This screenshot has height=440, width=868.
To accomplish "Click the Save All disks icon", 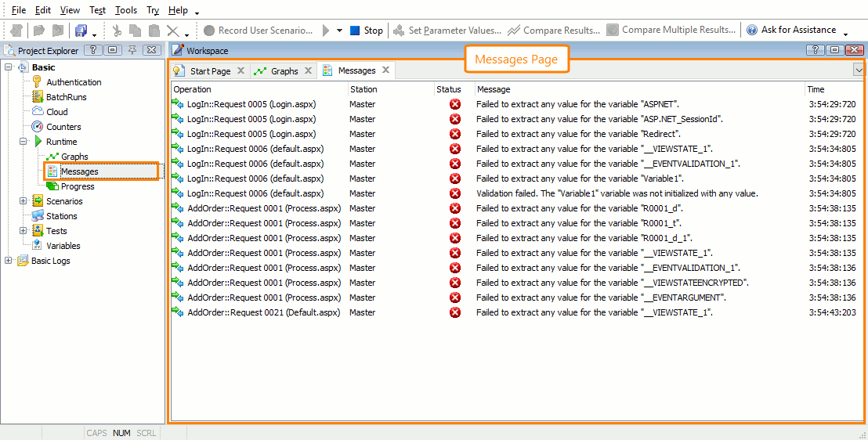I will [x=81, y=31].
